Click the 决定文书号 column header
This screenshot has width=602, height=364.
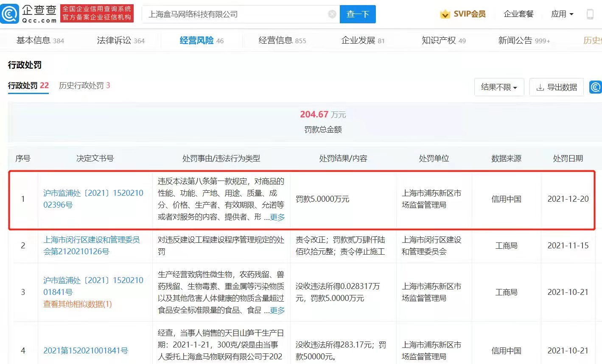pos(95,158)
